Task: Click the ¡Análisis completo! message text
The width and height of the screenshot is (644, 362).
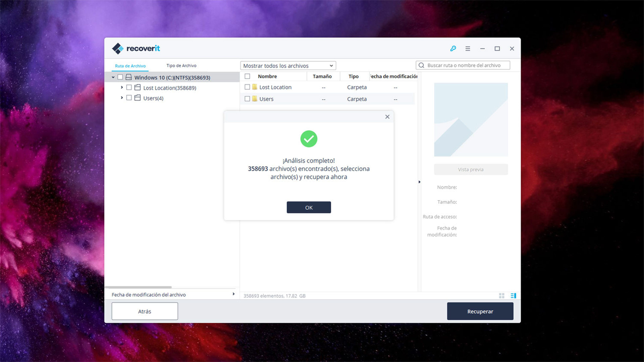Action: coord(309,160)
